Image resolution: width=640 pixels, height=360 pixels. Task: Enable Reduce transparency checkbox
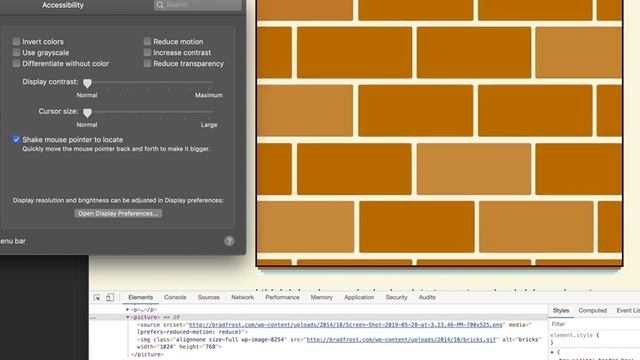click(147, 64)
